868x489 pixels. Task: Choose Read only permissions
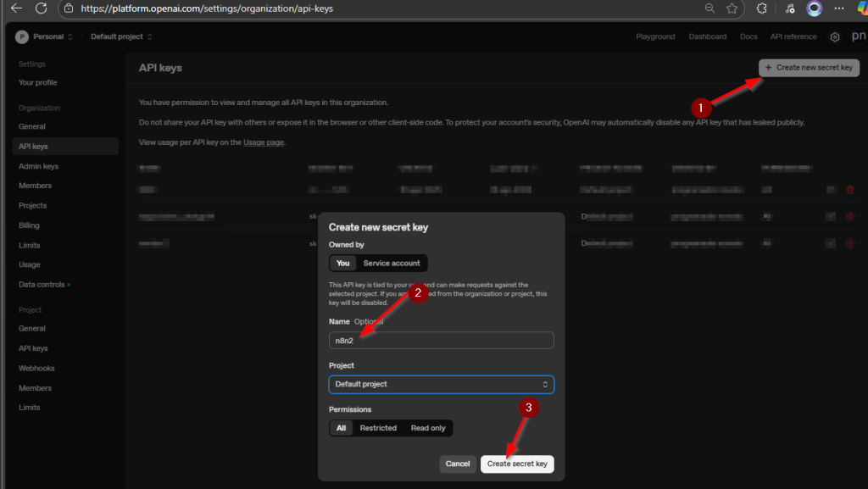tap(428, 428)
